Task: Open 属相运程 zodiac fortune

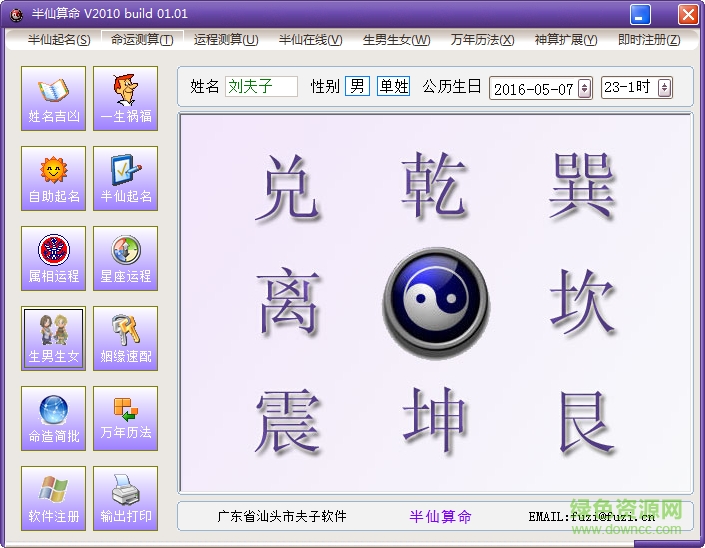Action: pyautogui.click(x=54, y=258)
